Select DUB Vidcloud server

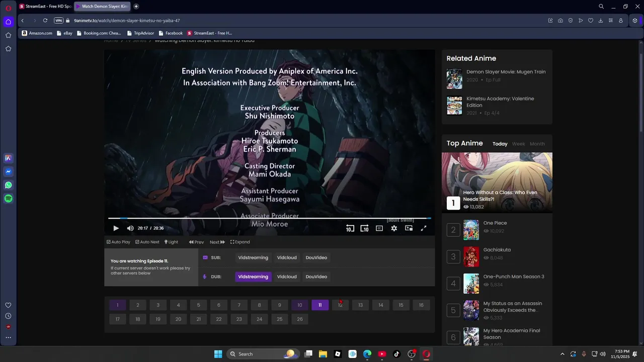click(287, 277)
